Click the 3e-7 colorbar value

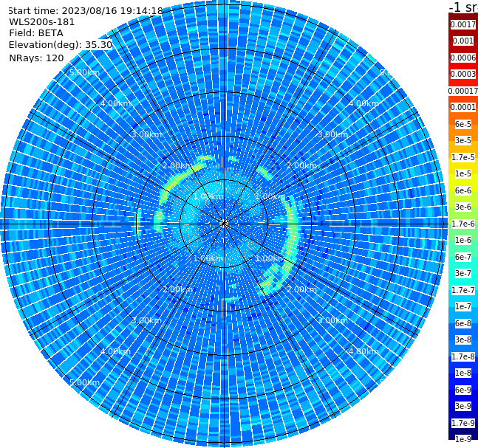pos(463,273)
